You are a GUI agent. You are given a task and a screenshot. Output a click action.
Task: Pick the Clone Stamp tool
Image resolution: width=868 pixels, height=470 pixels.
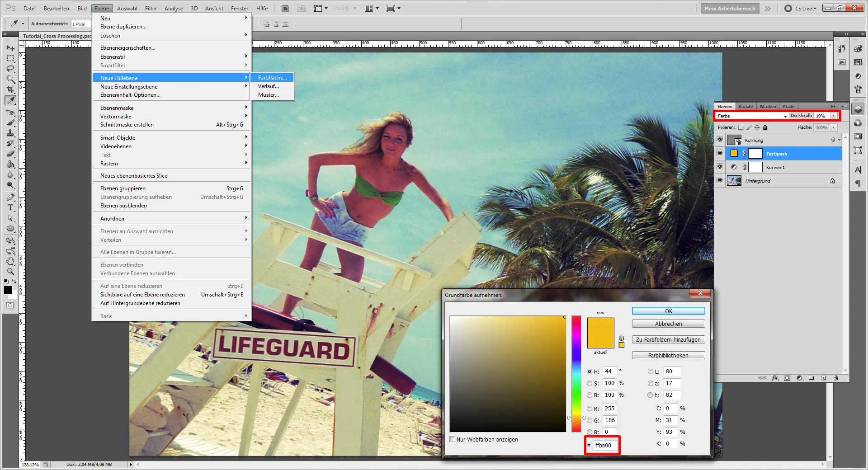coord(10,133)
